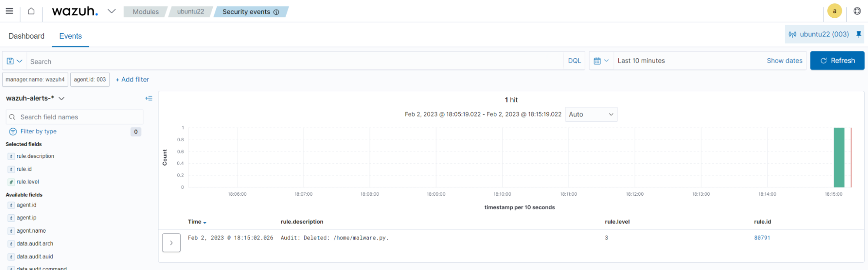Image resolution: width=868 pixels, height=270 pixels.
Task: Open the Auto interval dropdown
Action: tap(591, 114)
